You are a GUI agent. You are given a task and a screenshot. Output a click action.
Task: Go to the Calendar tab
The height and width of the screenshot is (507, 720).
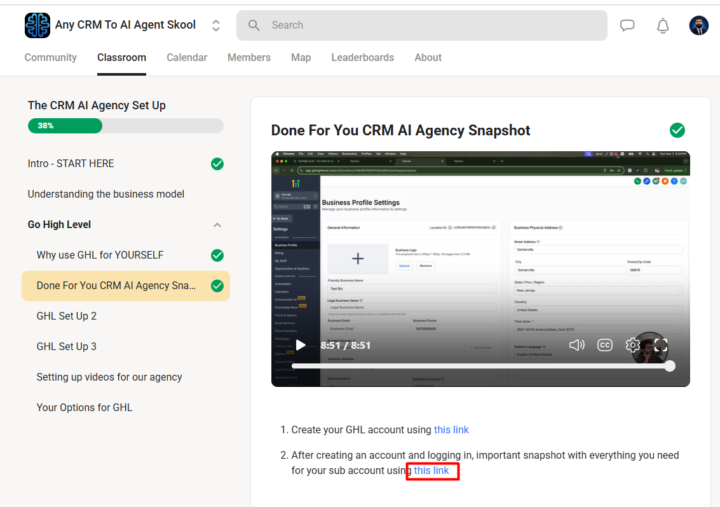pyautogui.click(x=187, y=57)
